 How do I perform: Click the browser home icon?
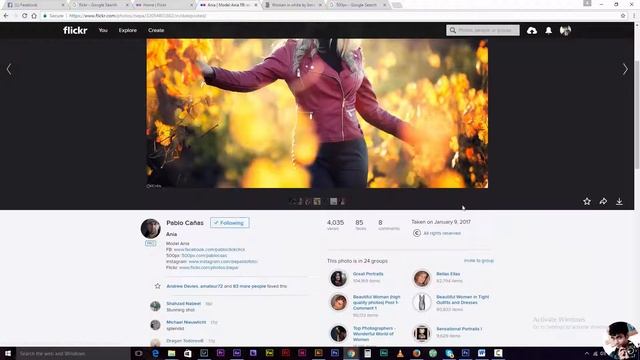tap(34, 16)
